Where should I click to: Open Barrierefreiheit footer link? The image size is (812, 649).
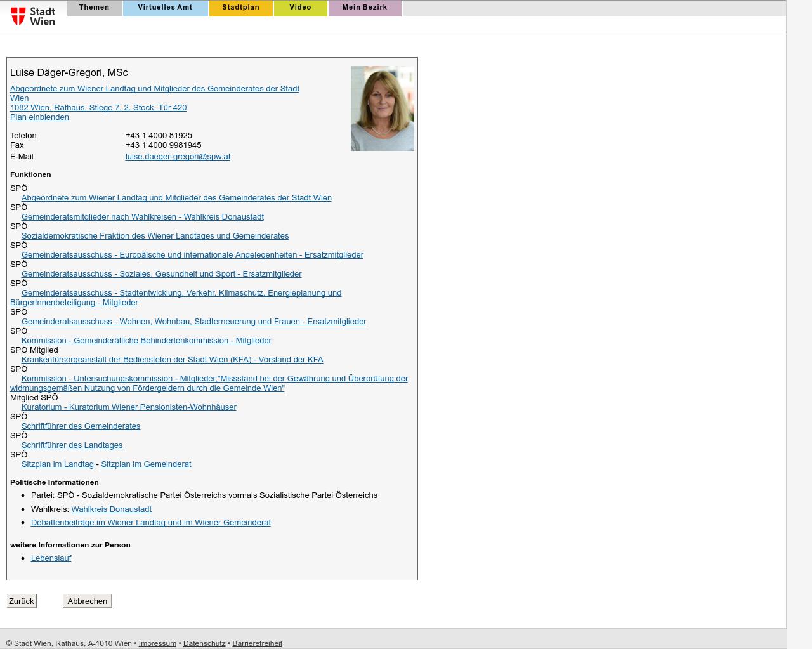point(257,643)
